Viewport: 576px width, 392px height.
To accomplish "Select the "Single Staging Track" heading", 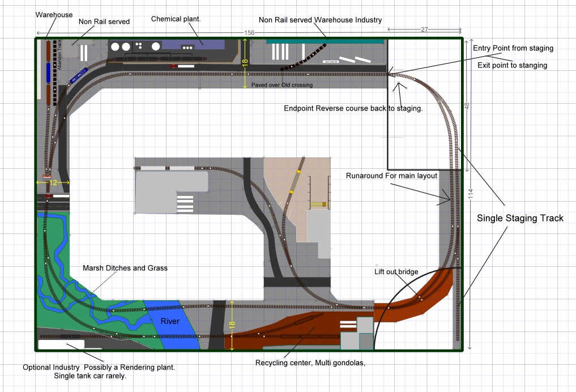I will click(x=520, y=218).
